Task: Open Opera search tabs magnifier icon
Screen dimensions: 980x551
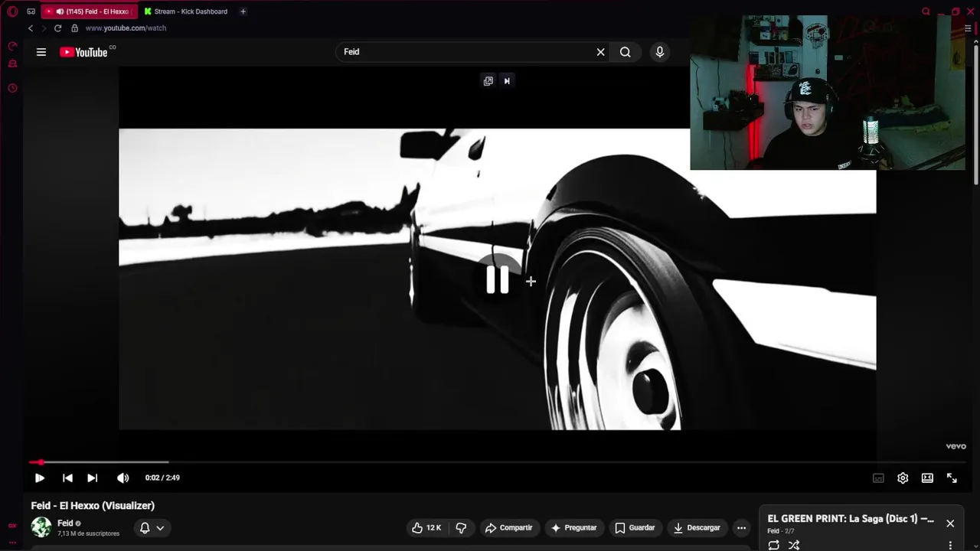Action: (926, 11)
